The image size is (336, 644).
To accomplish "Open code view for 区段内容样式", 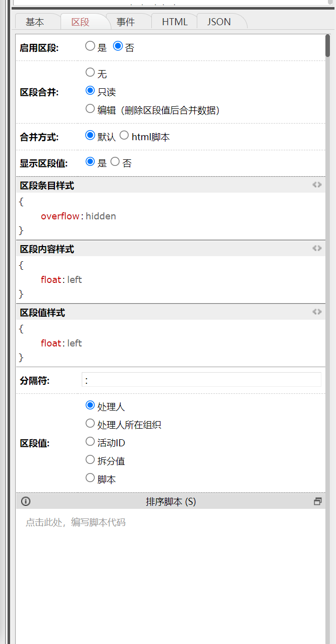I will (x=317, y=248).
